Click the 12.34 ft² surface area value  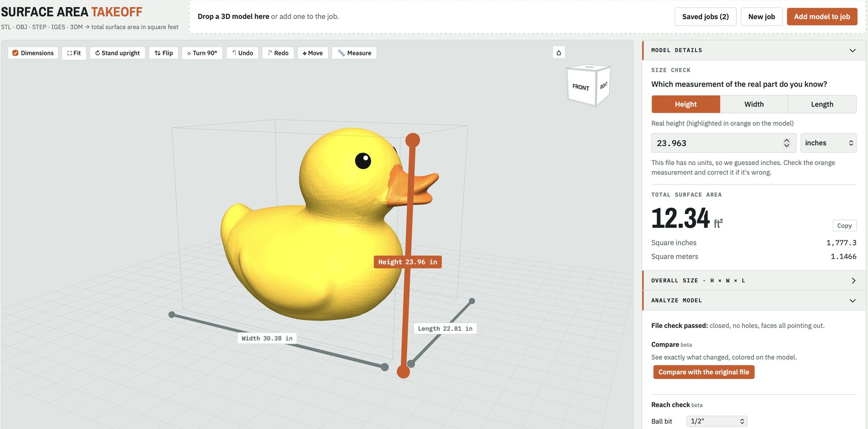coord(687,218)
